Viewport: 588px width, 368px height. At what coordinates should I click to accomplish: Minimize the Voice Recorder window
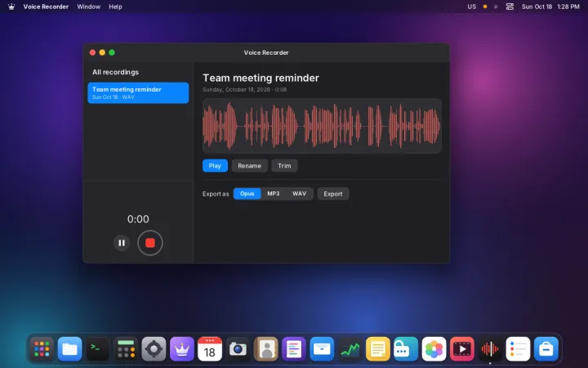pyautogui.click(x=102, y=52)
